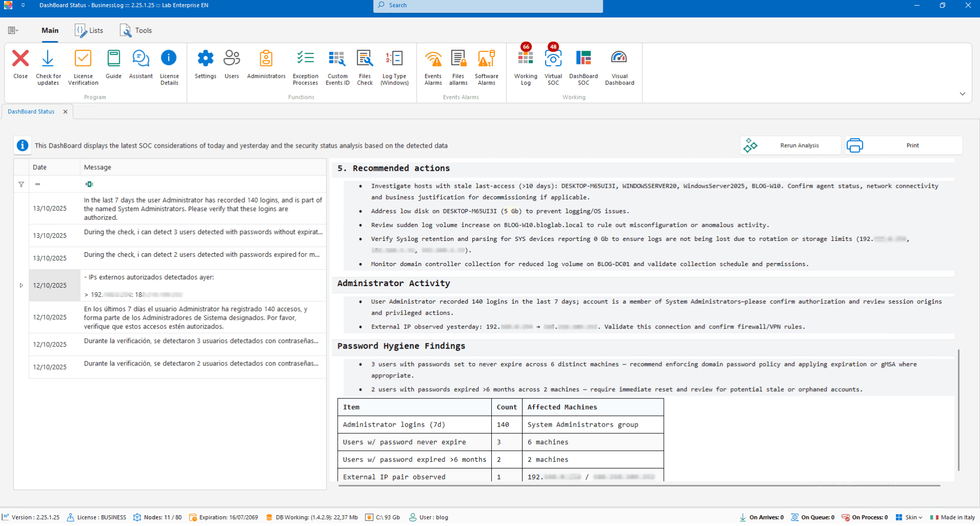Screen dimensions: 980x526
Task: Click the Rerun Analysis button
Action: click(x=790, y=146)
